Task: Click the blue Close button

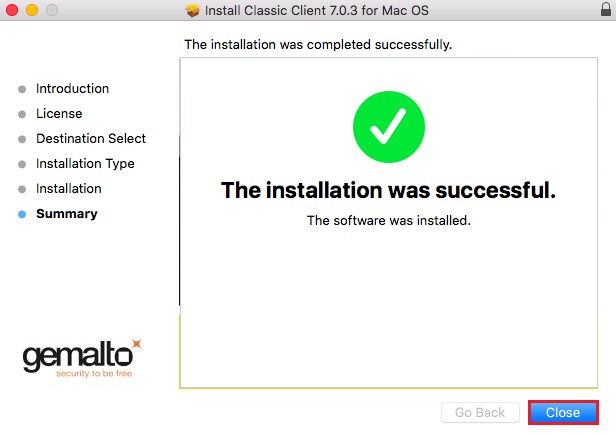Action: click(x=563, y=412)
